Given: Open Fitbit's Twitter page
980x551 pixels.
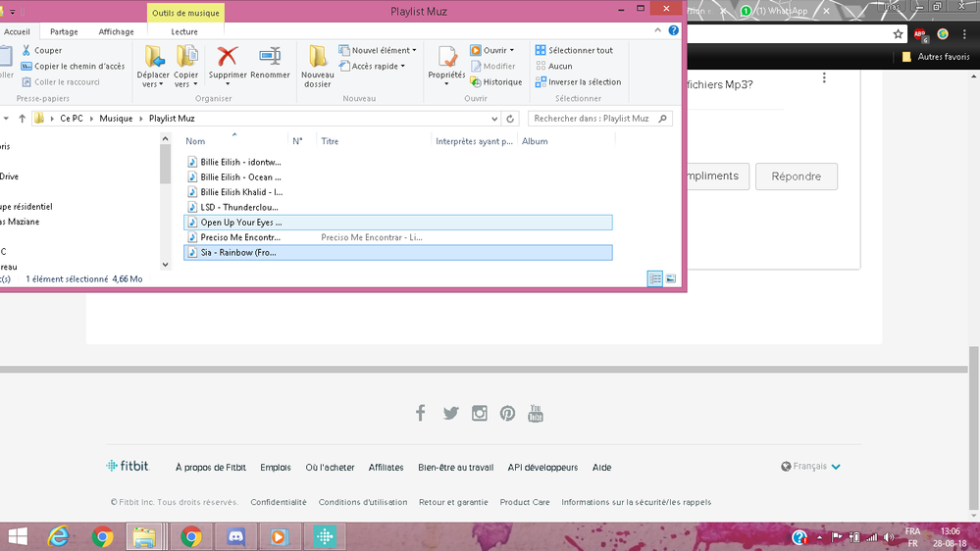Looking at the screenshot, I should tap(450, 413).
